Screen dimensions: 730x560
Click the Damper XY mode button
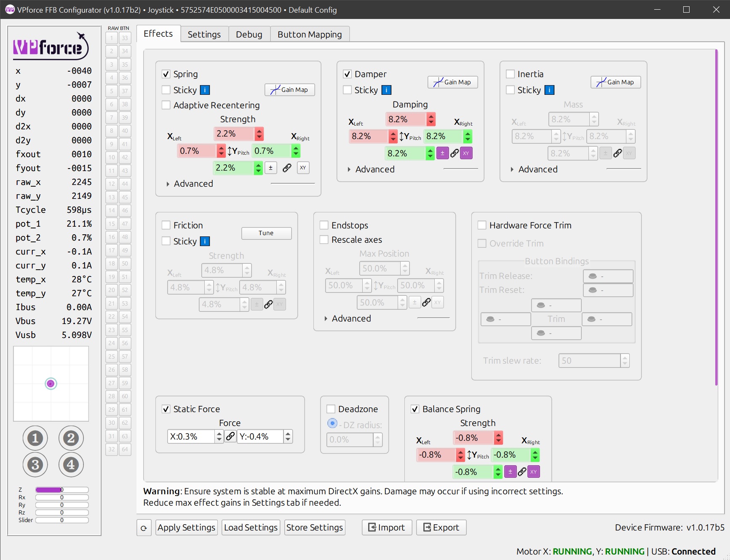466,153
